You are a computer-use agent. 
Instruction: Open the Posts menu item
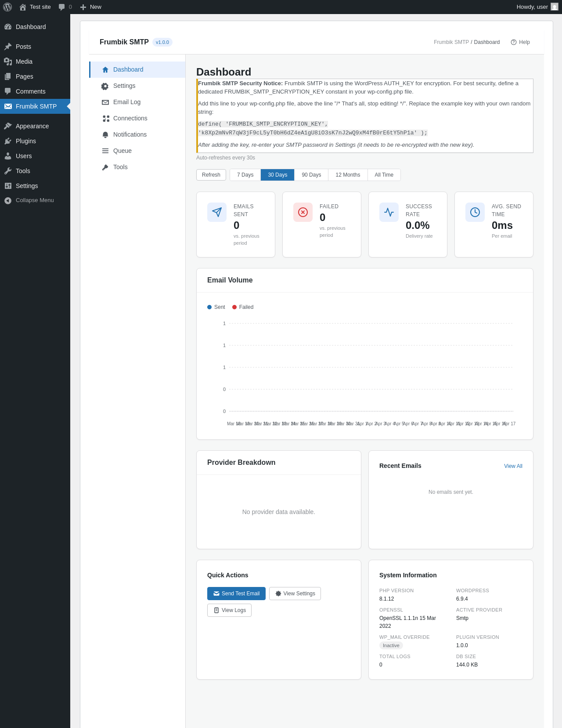(x=35, y=47)
